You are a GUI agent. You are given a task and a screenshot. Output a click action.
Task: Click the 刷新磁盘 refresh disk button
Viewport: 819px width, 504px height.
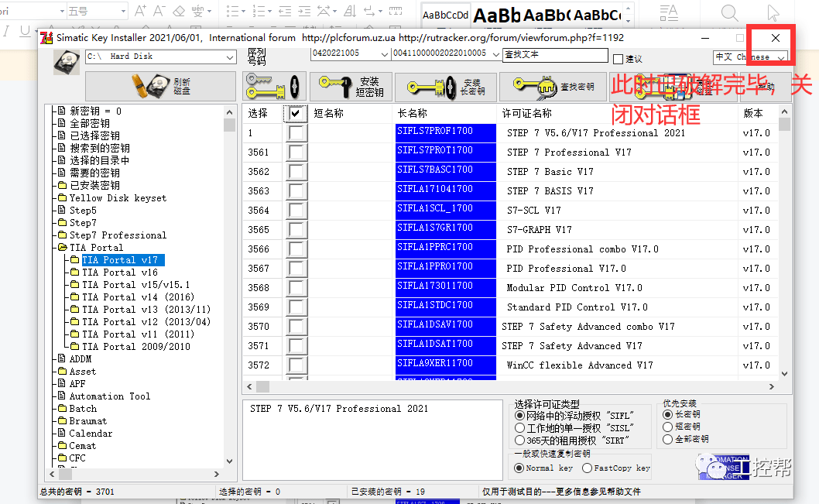tap(160, 86)
